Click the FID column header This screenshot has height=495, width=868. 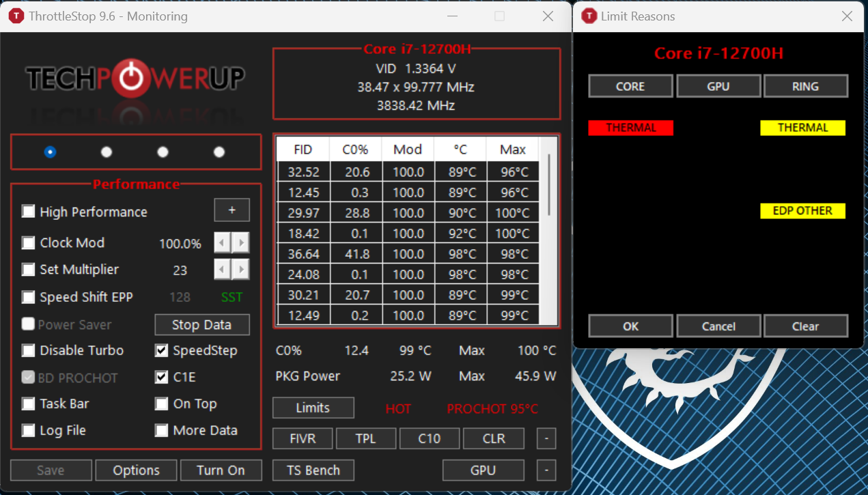303,150
